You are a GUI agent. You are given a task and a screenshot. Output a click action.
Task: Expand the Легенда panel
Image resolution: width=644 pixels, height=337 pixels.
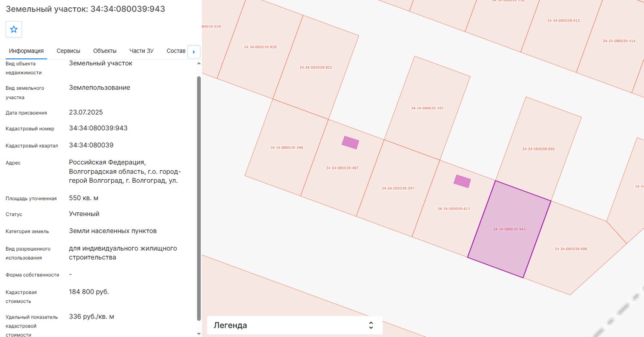coord(295,325)
